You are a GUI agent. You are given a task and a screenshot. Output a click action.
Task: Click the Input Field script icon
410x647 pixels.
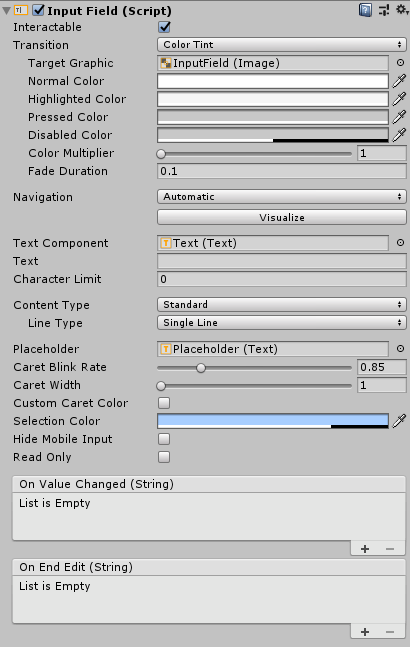coord(21,10)
